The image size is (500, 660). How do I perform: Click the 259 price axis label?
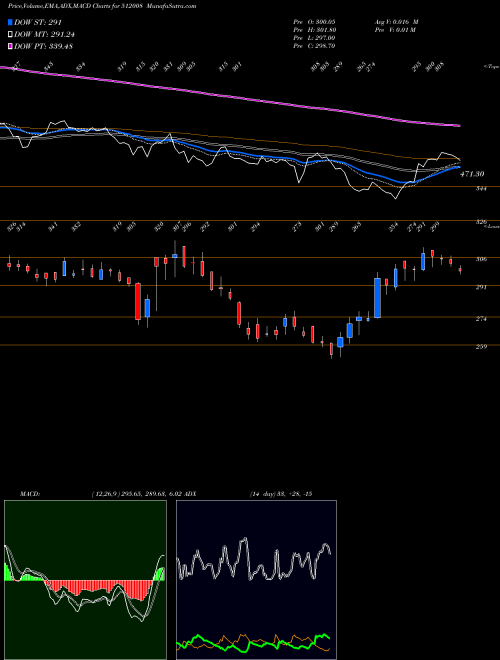pos(481,346)
